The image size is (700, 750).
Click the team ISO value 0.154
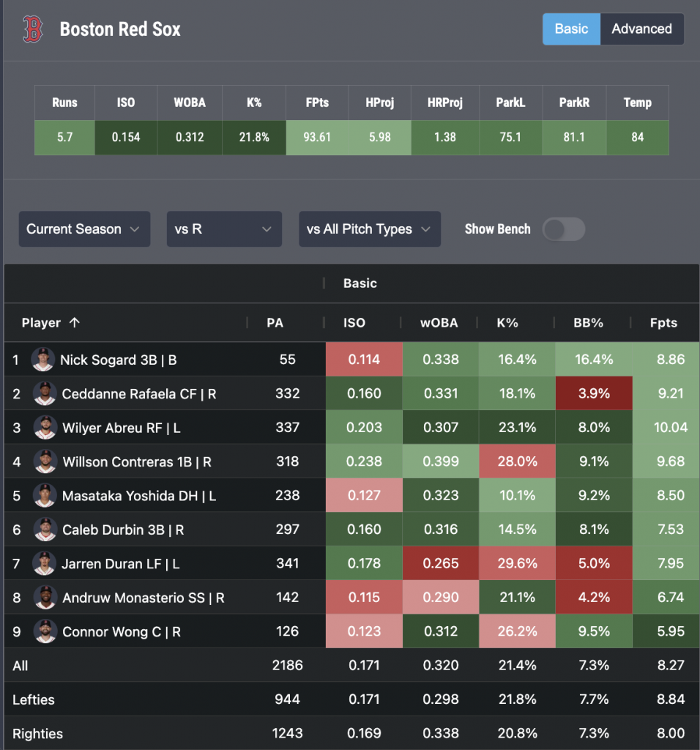[126, 137]
